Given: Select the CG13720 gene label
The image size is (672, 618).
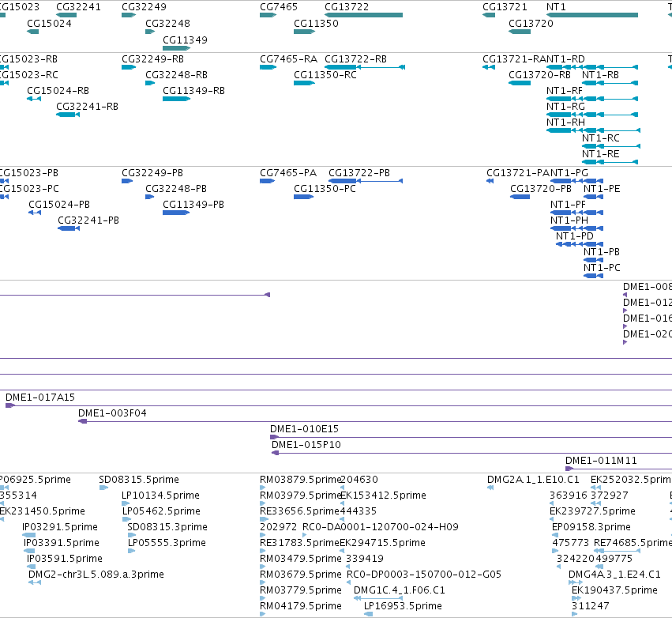Looking at the screenshot, I should click(531, 24).
